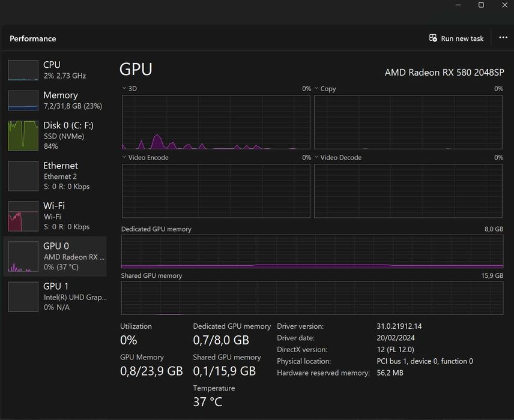
Task: Close the Task Manager window
Action: coord(505,5)
